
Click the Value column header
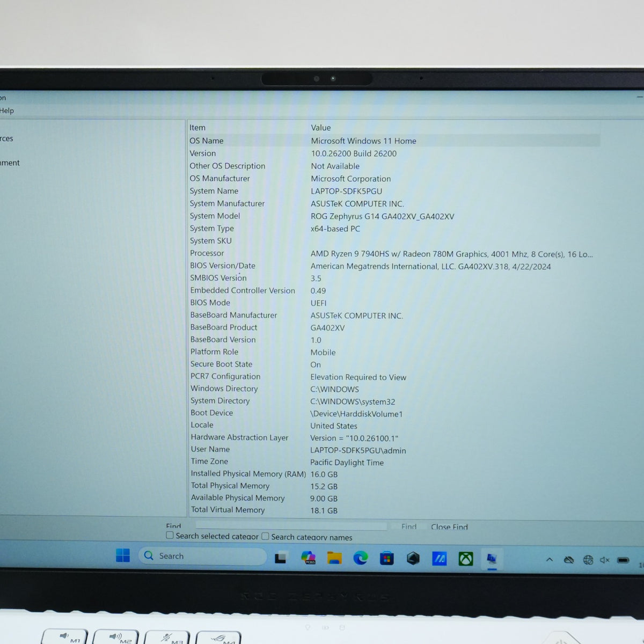coord(321,128)
